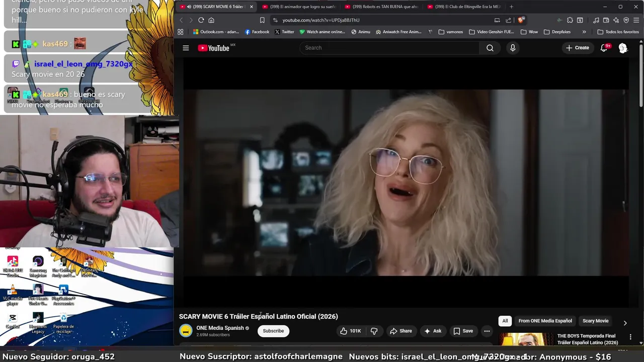The image size is (644, 362).
Task: Open browser extensions puzzle icon
Action: [570, 20]
